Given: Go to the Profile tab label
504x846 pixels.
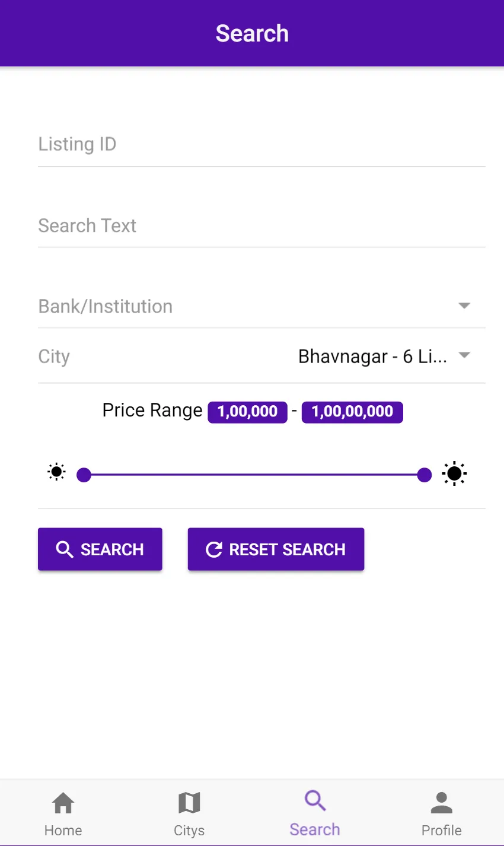Looking at the screenshot, I should [x=441, y=830].
